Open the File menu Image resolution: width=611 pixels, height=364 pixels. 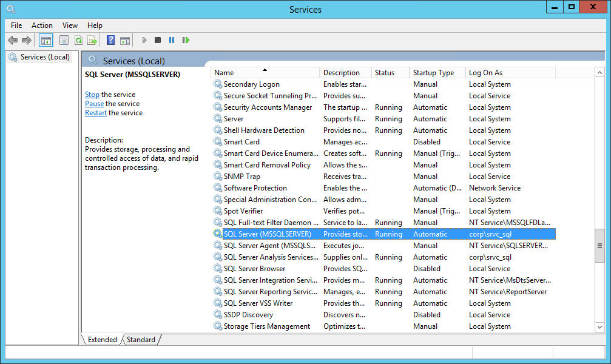click(x=16, y=25)
